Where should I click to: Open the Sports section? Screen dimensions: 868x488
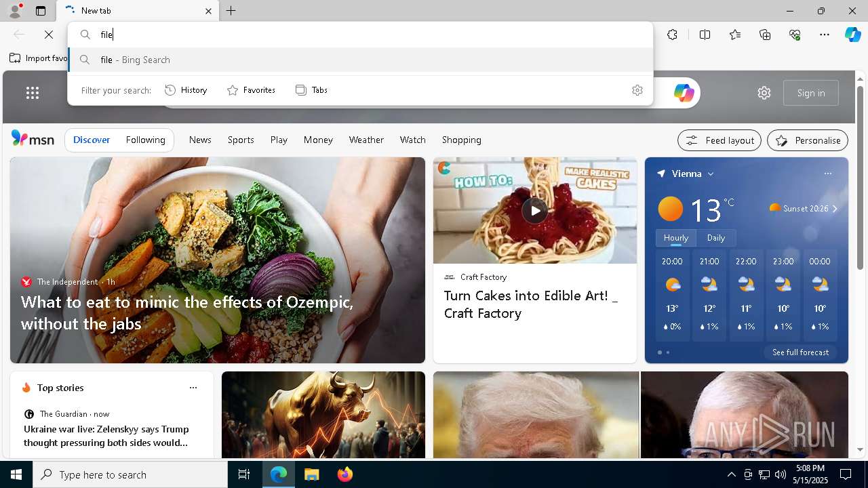pos(241,140)
